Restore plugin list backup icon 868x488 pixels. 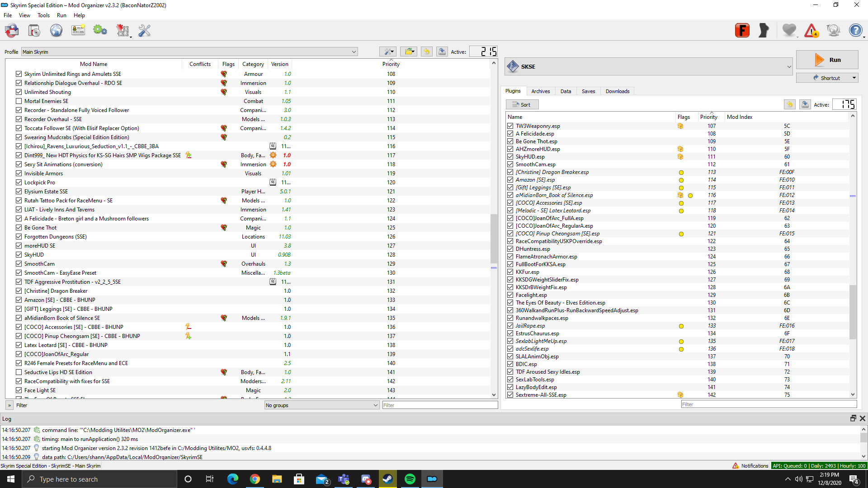790,104
